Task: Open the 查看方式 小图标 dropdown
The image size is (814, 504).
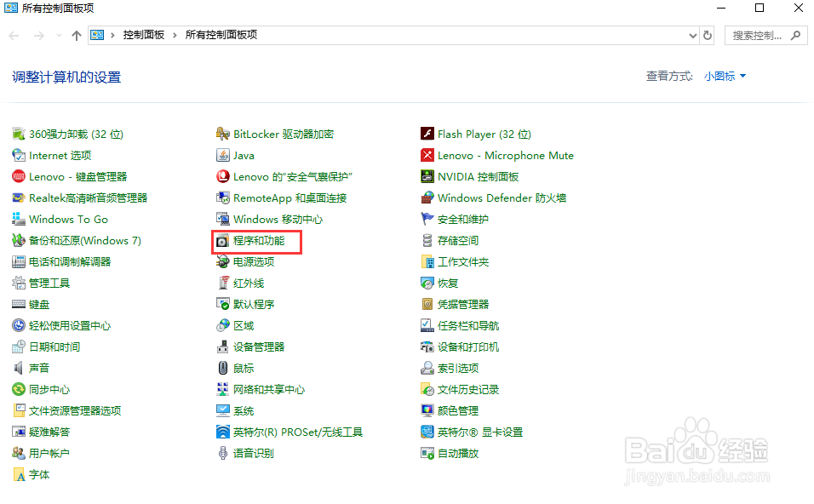Action: [725, 77]
